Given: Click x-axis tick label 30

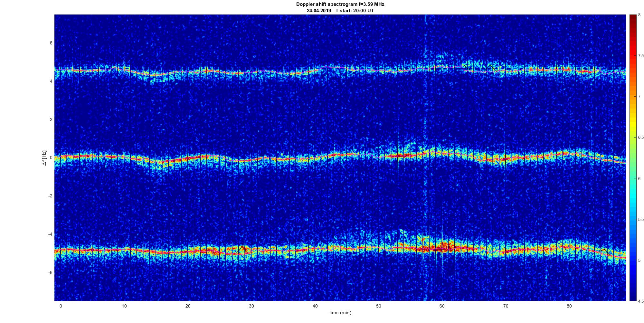Looking at the screenshot, I should pyautogui.click(x=251, y=306).
